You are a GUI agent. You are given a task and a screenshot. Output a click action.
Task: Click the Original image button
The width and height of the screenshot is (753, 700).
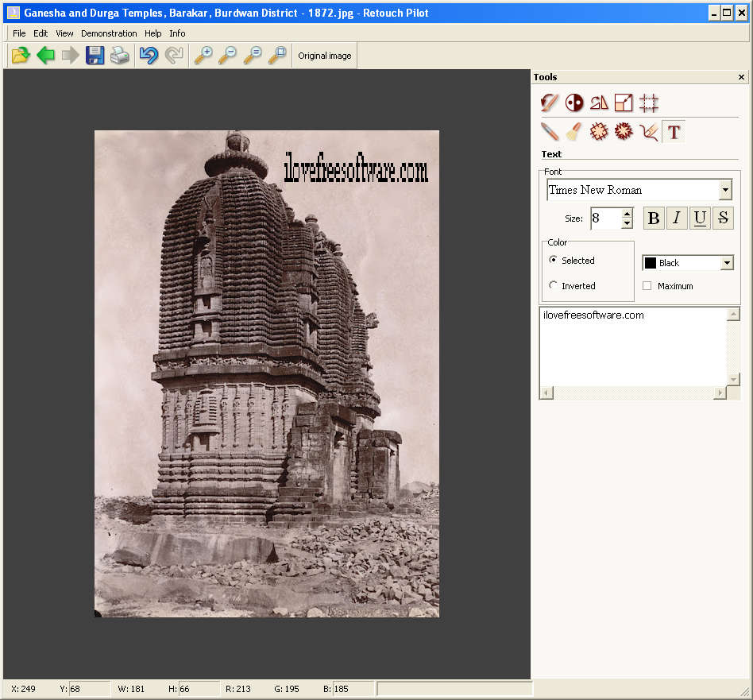[x=324, y=56]
